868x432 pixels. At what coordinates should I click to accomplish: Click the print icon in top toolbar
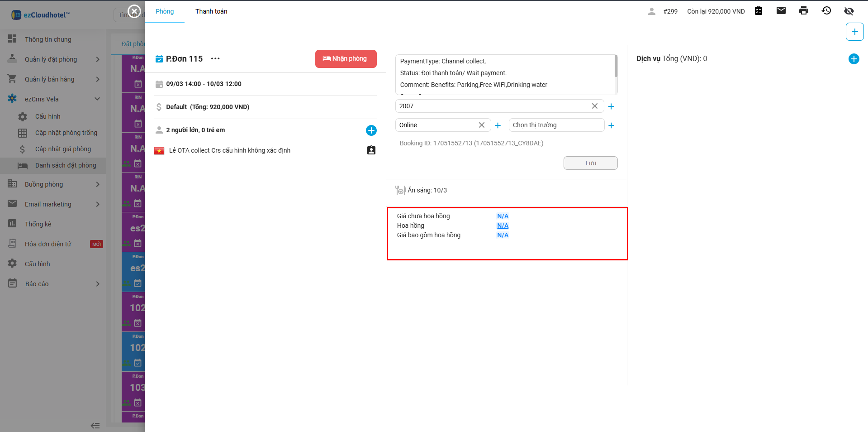pos(803,11)
